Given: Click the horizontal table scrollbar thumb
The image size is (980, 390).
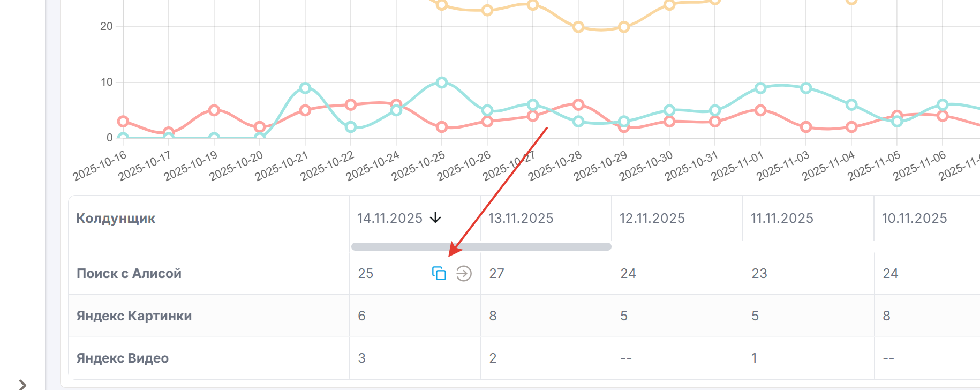Looking at the screenshot, I should pos(481,246).
